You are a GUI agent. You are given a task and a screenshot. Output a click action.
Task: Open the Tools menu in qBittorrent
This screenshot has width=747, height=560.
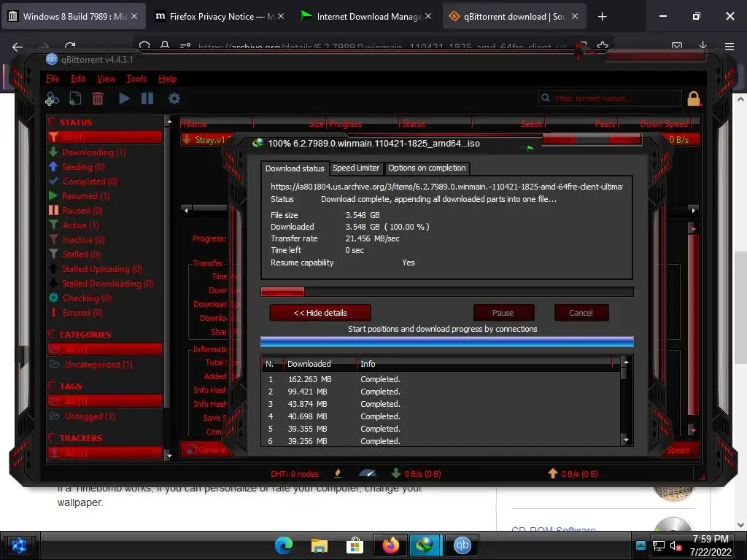click(136, 79)
